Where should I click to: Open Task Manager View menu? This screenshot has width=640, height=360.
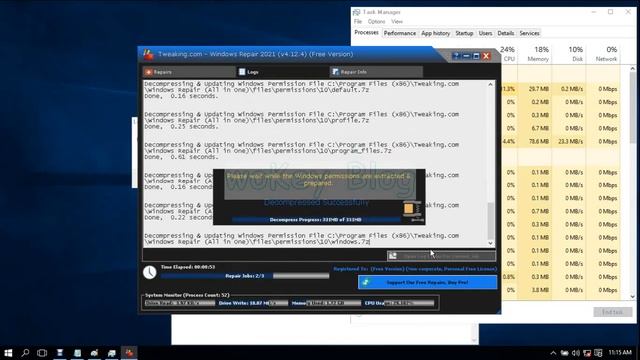pyautogui.click(x=397, y=22)
